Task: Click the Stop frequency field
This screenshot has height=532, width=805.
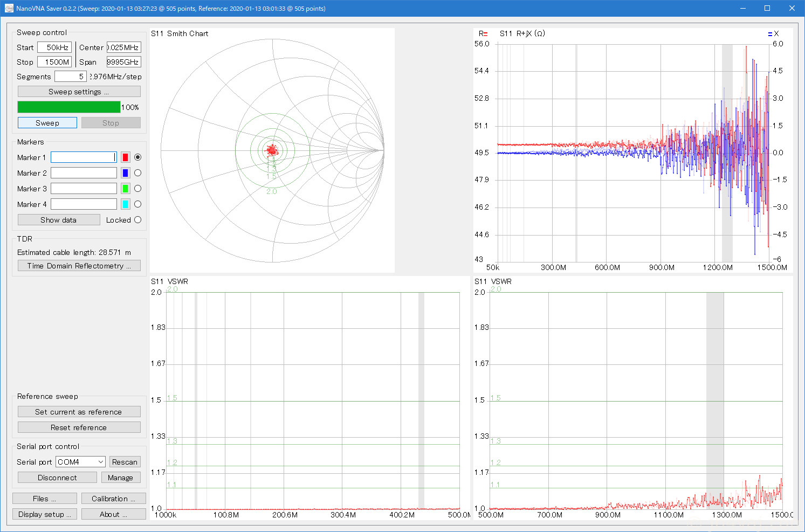Action: pyautogui.click(x=54, y=62)
